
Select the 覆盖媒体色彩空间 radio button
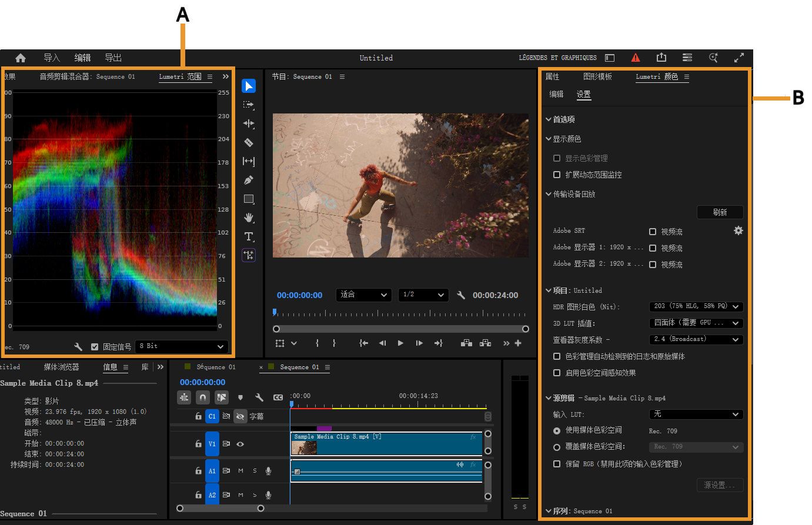point(557,447)
